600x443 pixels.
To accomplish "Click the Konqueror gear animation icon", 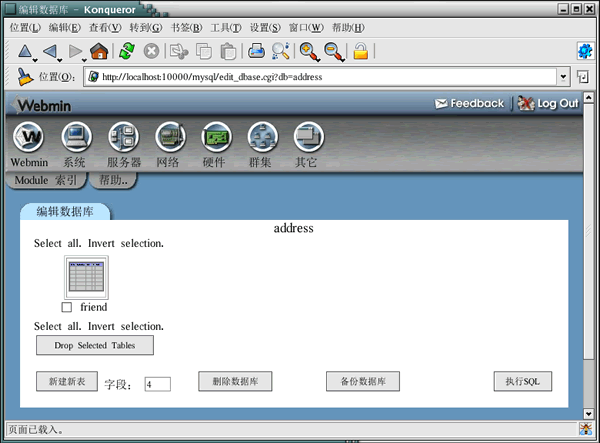I will pos(585,51).
